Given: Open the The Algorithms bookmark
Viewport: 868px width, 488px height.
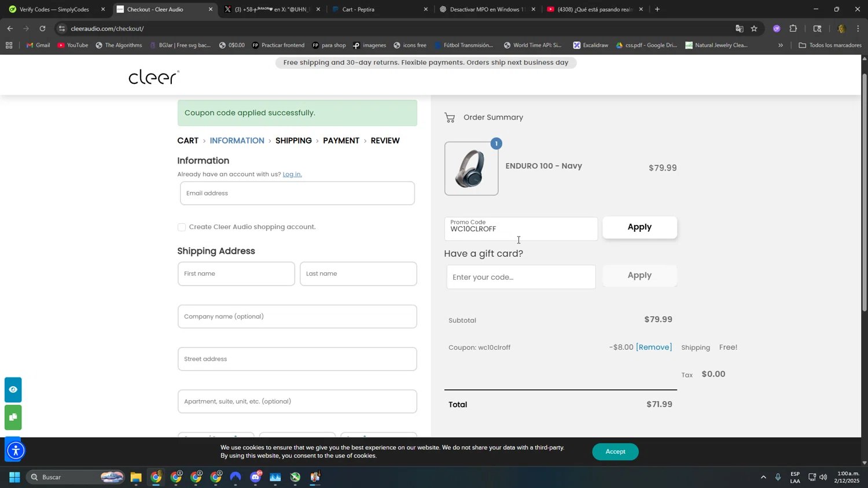Looking at the screenshot, I should tap(119, 45).
